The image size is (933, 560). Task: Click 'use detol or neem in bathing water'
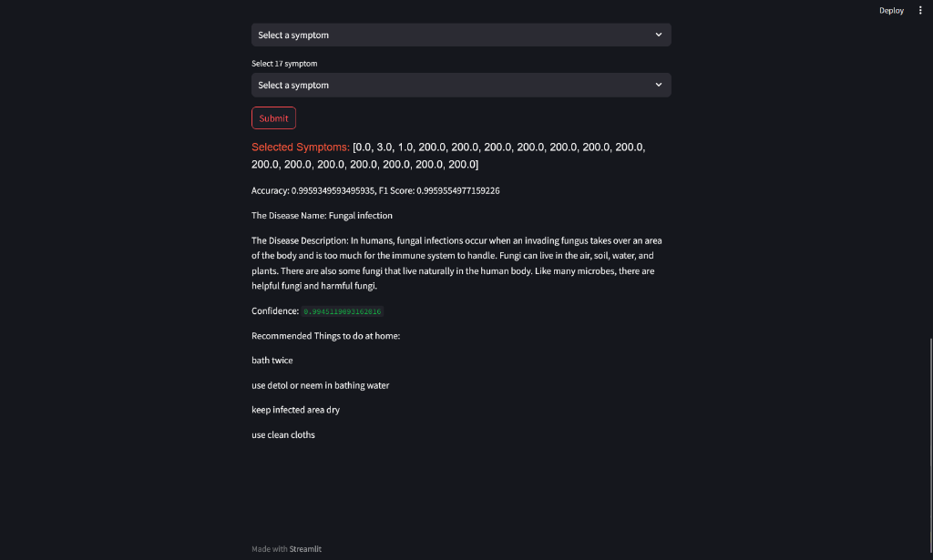(320, 385)
